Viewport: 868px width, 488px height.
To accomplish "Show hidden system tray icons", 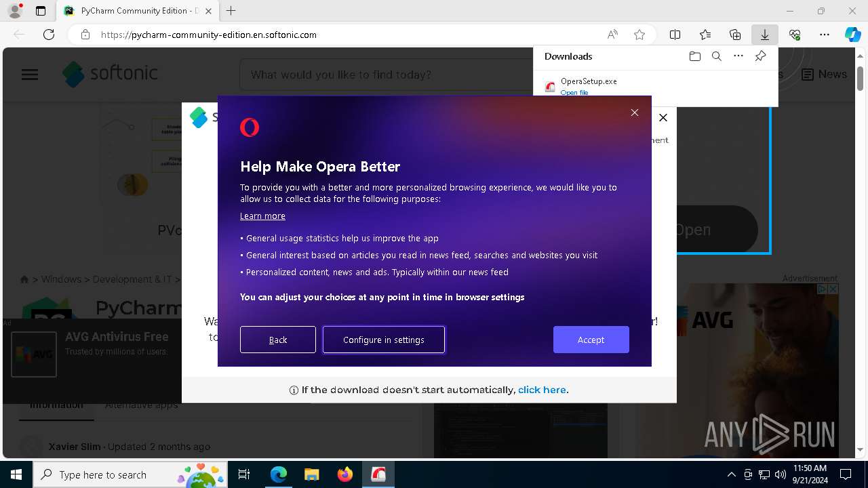I will (731, 474).
